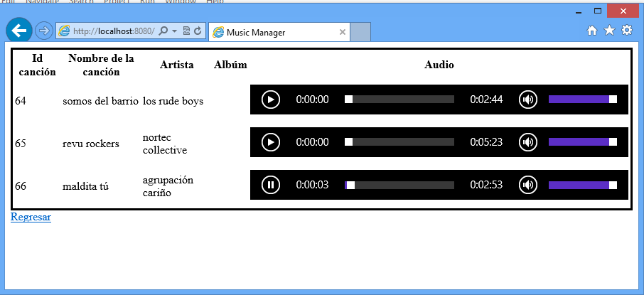644x295 pixels.
Task: Adjust volume slider in song 66 row
Action: pos(583,185)
